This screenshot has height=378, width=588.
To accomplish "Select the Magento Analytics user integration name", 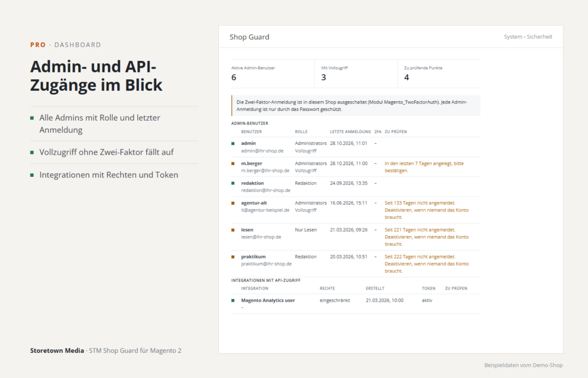I will 268,300.
